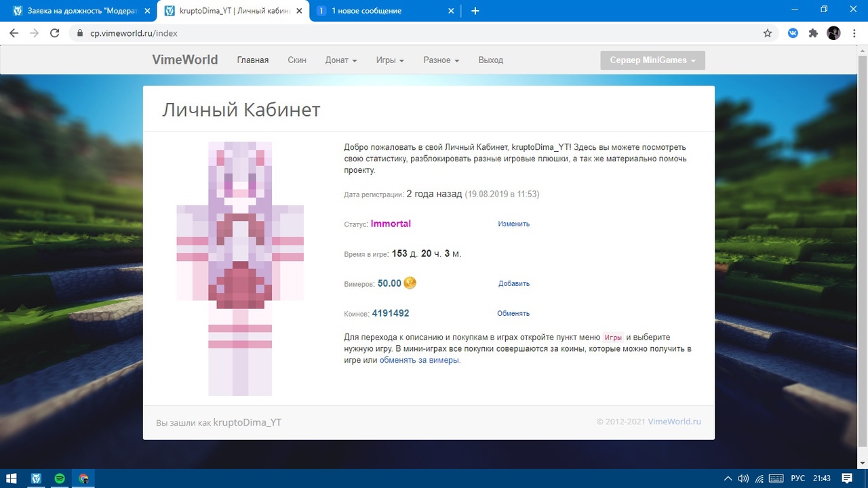Click the scrollbar down arrow
The height and width of the screenshot is (488, 868).
tap(863, 463)
